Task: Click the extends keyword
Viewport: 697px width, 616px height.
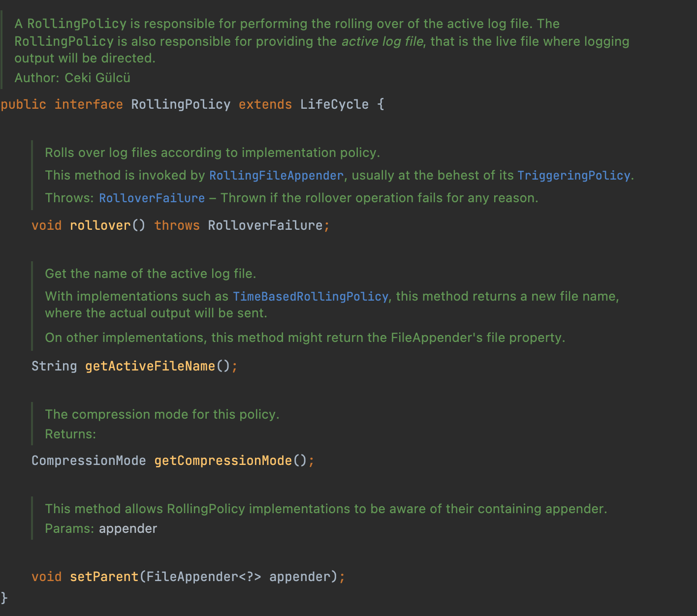Action: (265, 104)
